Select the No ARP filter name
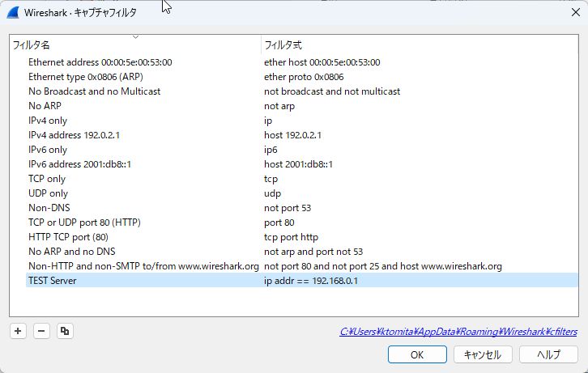Screen dimensions: 588x373 pos(45,106)
